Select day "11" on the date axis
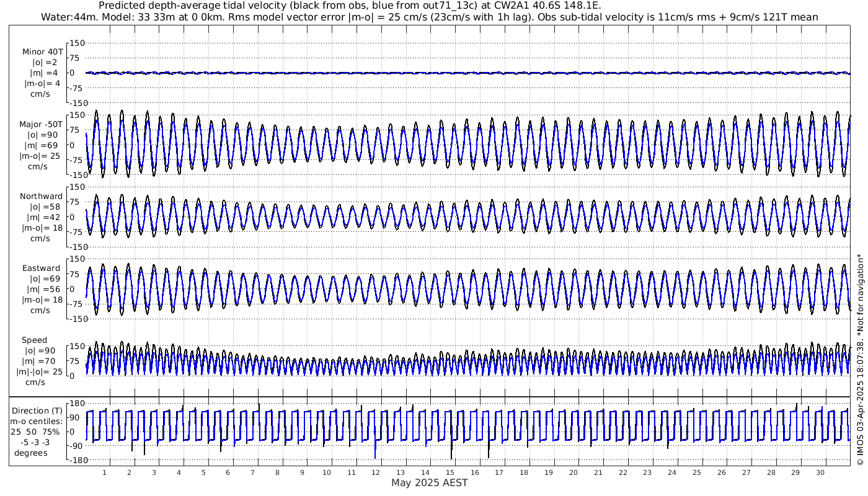The width and height of the screenshot is (868, 496). click(x=352, y=472)
